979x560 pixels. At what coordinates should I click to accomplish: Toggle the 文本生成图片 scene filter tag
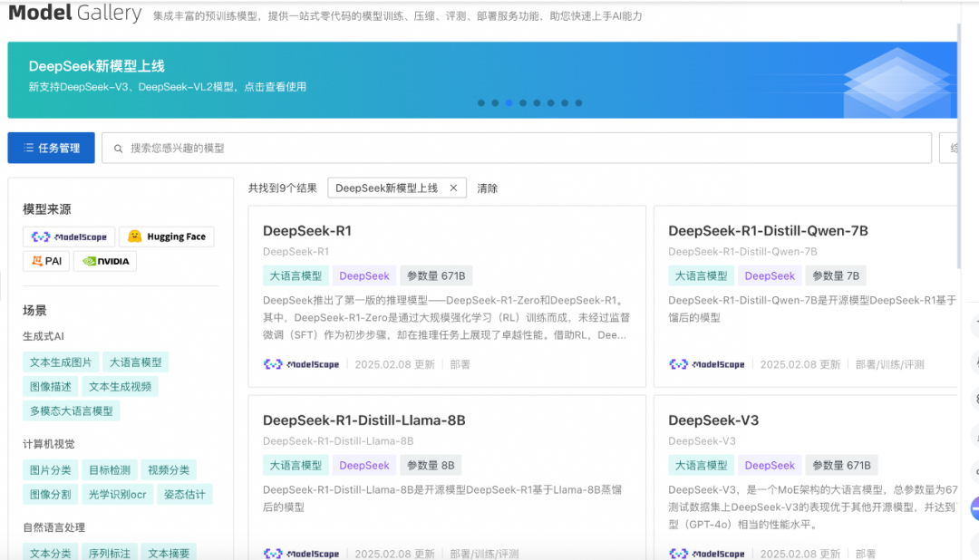tap(61, 362)
